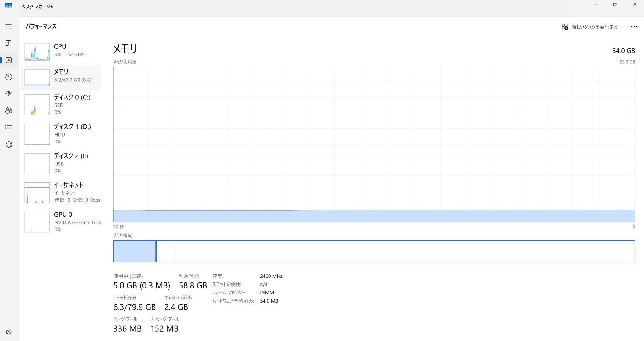Image resolution: width=644 pixels, height=341 pixels.
Task: Open the Startup apps page icon
Action: click(x=8, y=93)
